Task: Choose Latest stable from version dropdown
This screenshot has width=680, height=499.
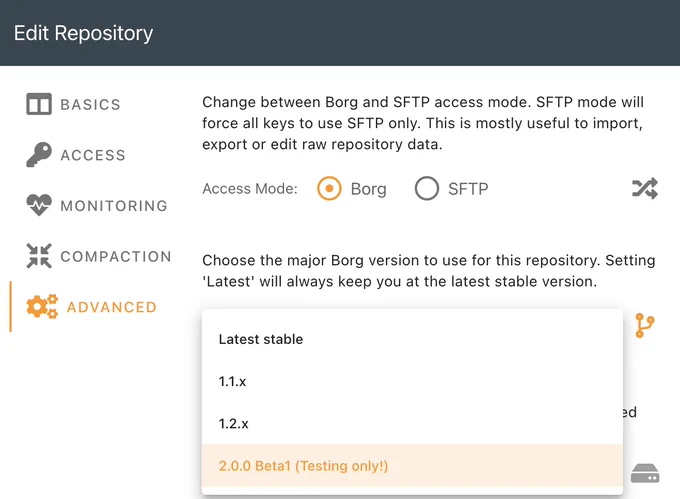Action: point(412,339)
